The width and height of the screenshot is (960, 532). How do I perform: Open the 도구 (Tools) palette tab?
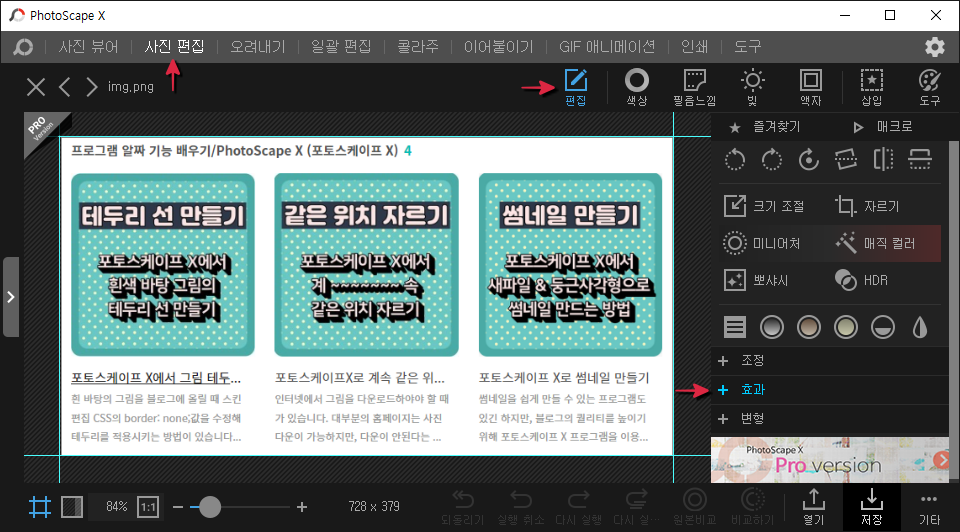pos(929,88)
